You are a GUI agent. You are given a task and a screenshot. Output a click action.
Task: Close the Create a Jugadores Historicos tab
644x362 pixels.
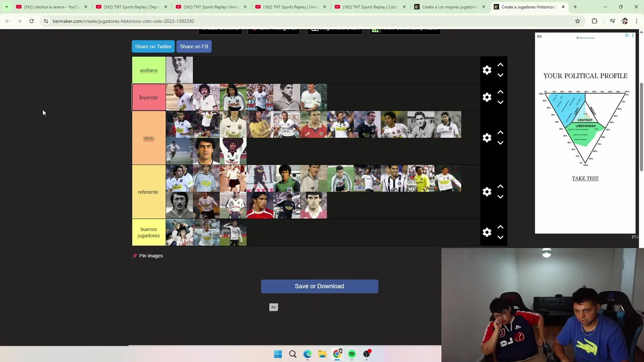(x=563, y=7)
